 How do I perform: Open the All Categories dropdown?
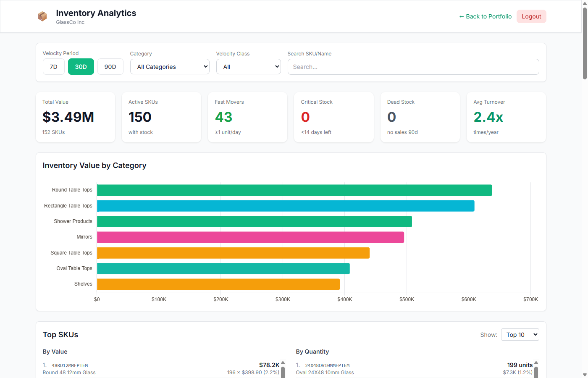pos(170,66)
